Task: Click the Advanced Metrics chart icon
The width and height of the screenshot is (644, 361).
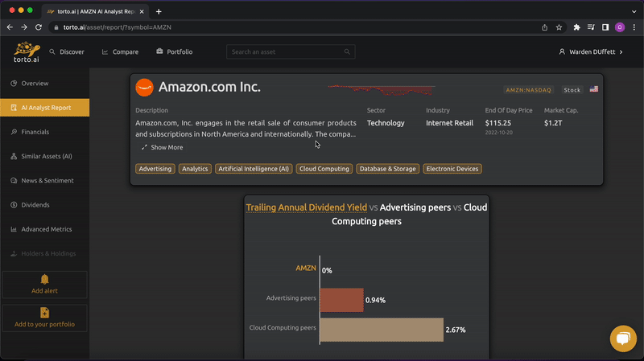Action: coord(14,229)
